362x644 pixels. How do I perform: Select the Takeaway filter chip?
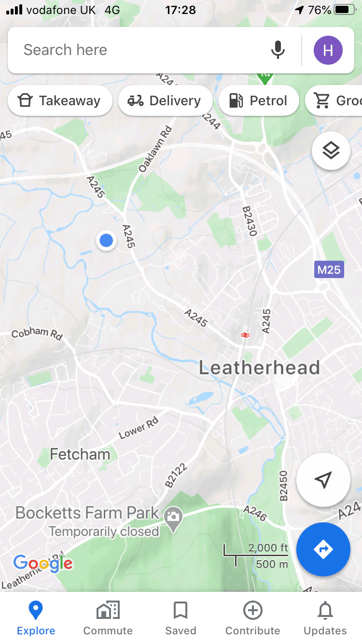[60, 100]
